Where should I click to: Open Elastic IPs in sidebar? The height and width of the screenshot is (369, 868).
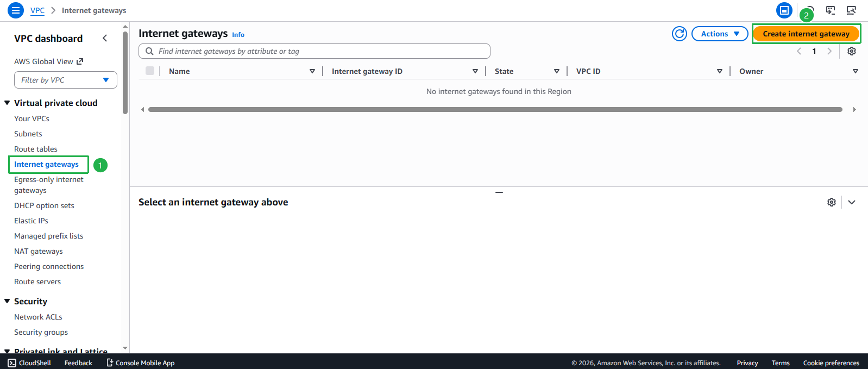coord(31,221)
